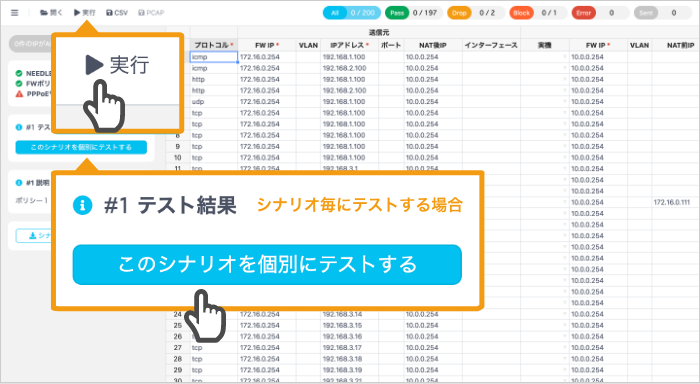The height and width of the screenshot is (384, 700).
Task: Select the NAT前IP column header
Action: 675,45
